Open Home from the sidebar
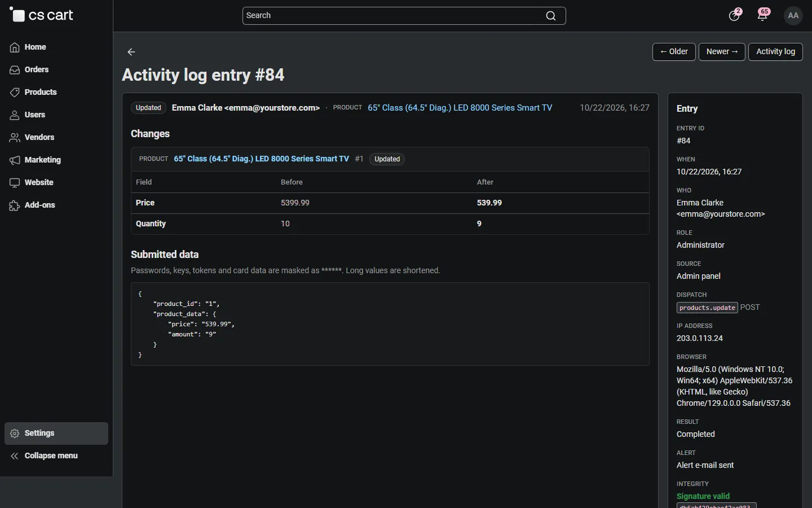This screenshot has height=508, width=812. (x=56, y=47)
